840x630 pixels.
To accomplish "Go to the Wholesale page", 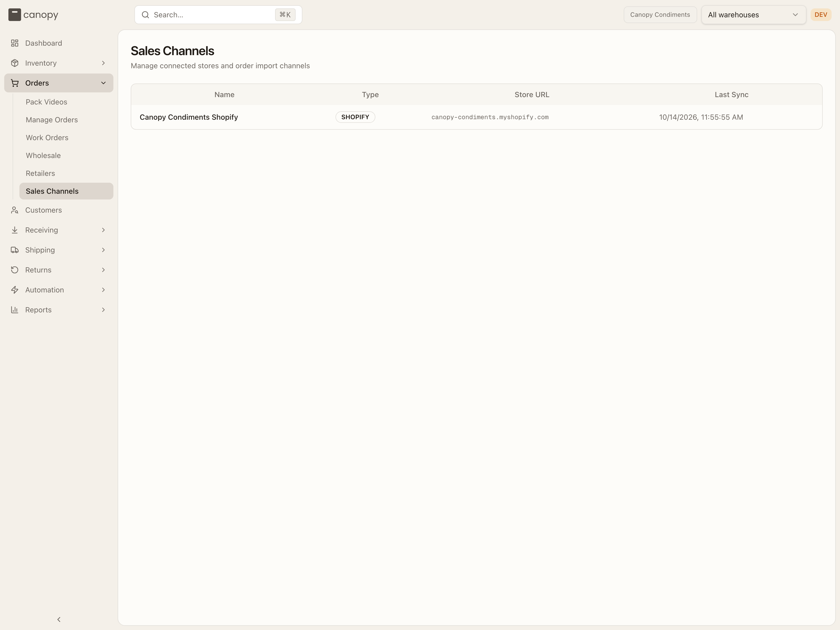I will click(43, 156).
